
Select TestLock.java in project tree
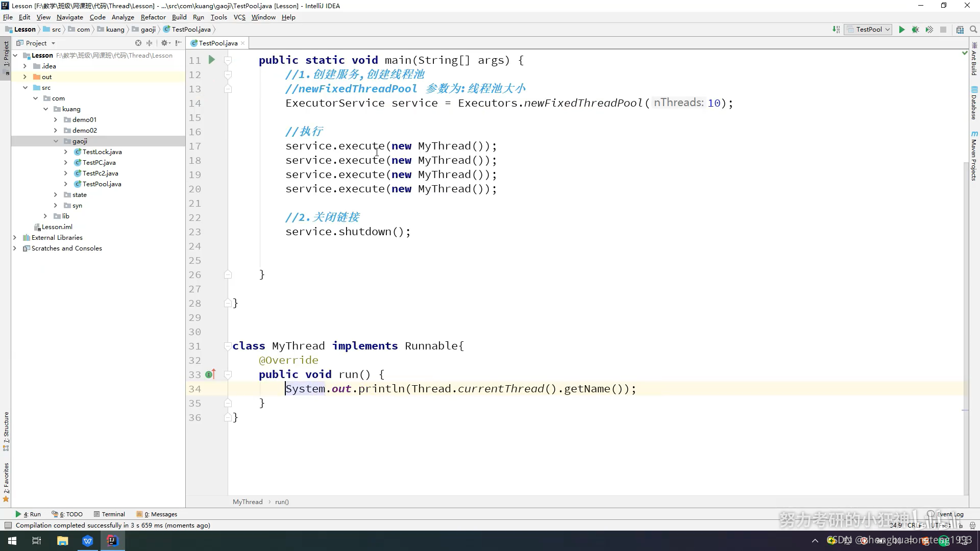(102, 152)
